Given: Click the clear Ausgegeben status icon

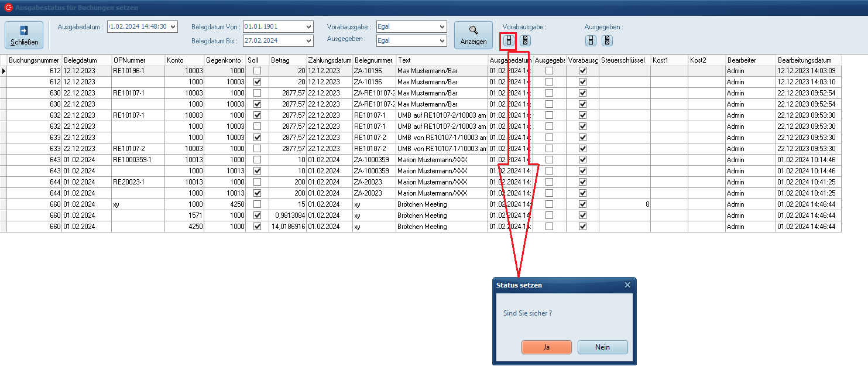Looking at the screenshot, I should click(607, 40).
